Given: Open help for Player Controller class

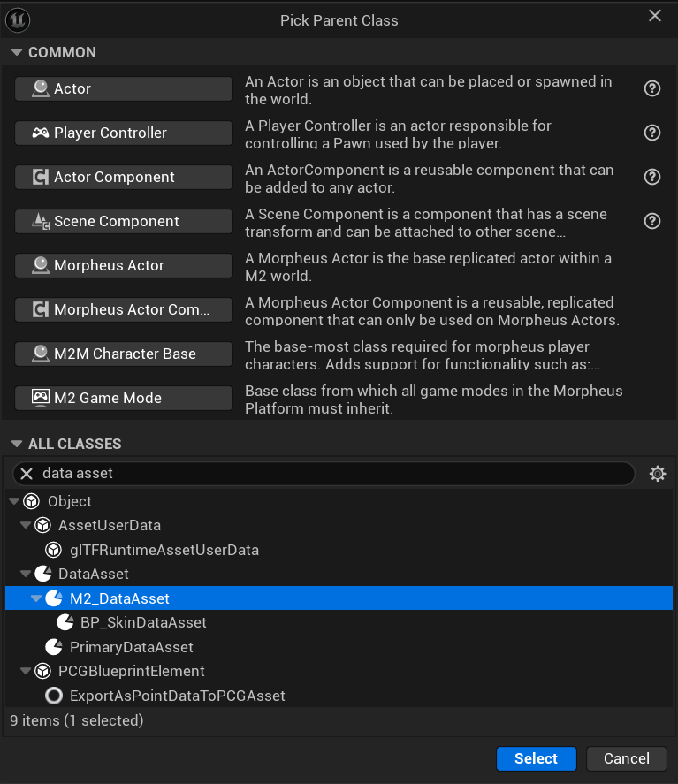Looking at the screenshot, I should 652,133.
